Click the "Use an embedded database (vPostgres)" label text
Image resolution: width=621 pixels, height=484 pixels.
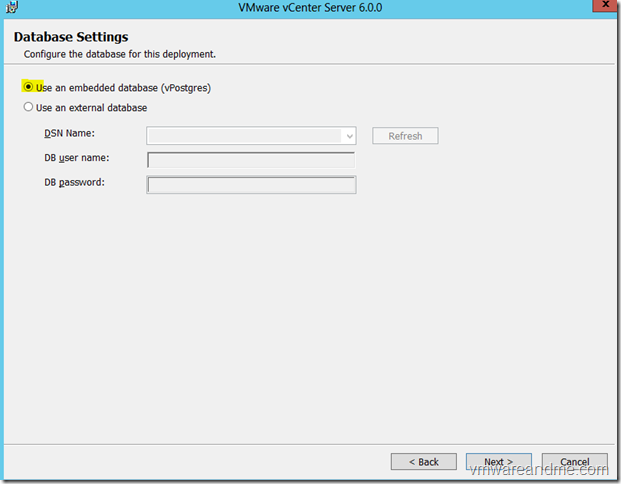pos(123,88)
